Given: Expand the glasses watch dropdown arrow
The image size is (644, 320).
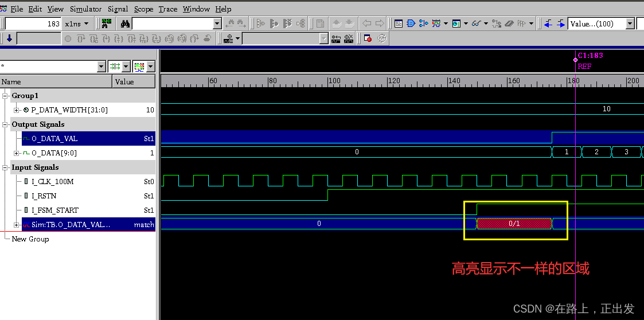Looking at the screenshot, I should pyautogui.click(x=486, y=24).
